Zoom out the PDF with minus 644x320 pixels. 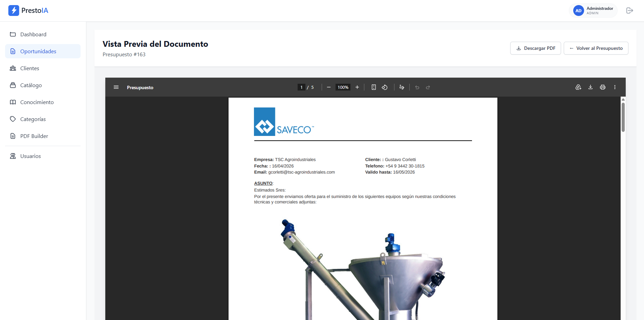328,87
